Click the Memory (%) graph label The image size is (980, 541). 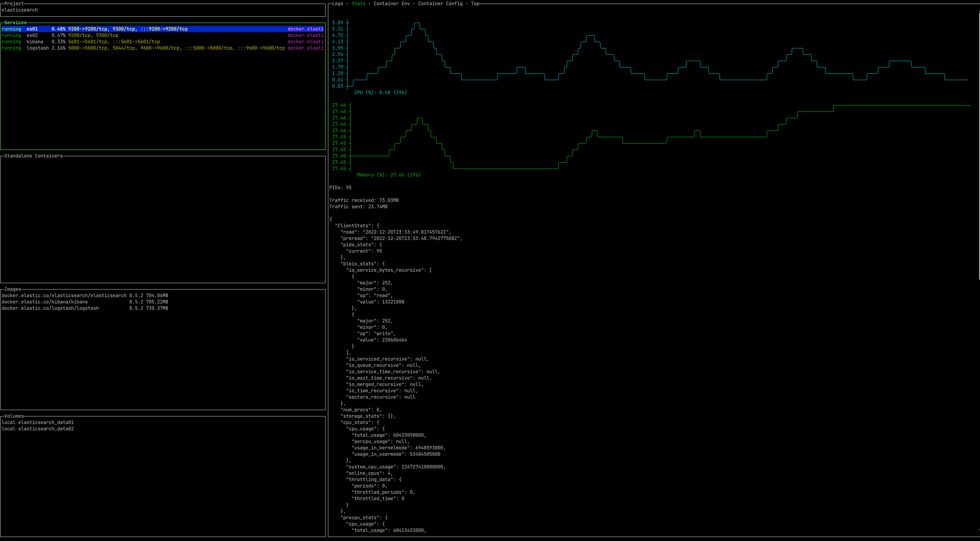[389, 175]
